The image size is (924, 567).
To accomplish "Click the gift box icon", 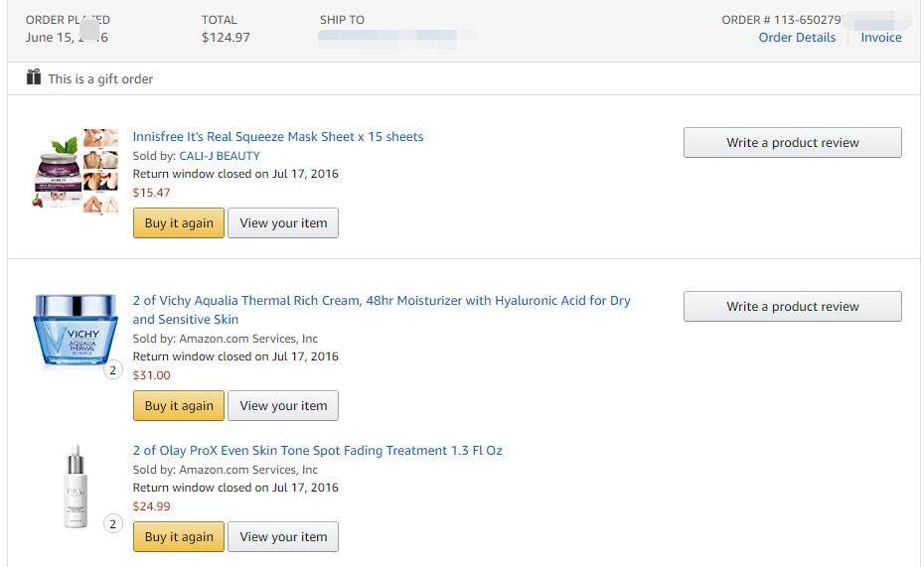I will coord(34,77).
